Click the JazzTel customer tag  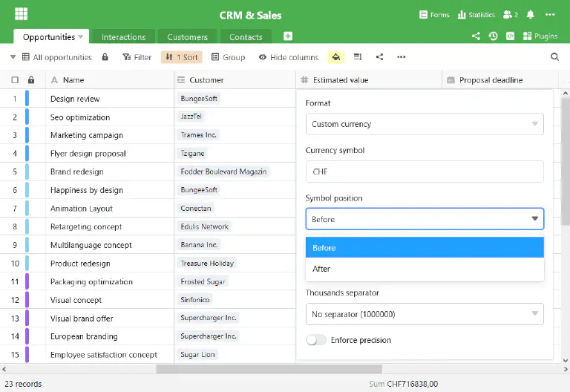coord(191,117)
